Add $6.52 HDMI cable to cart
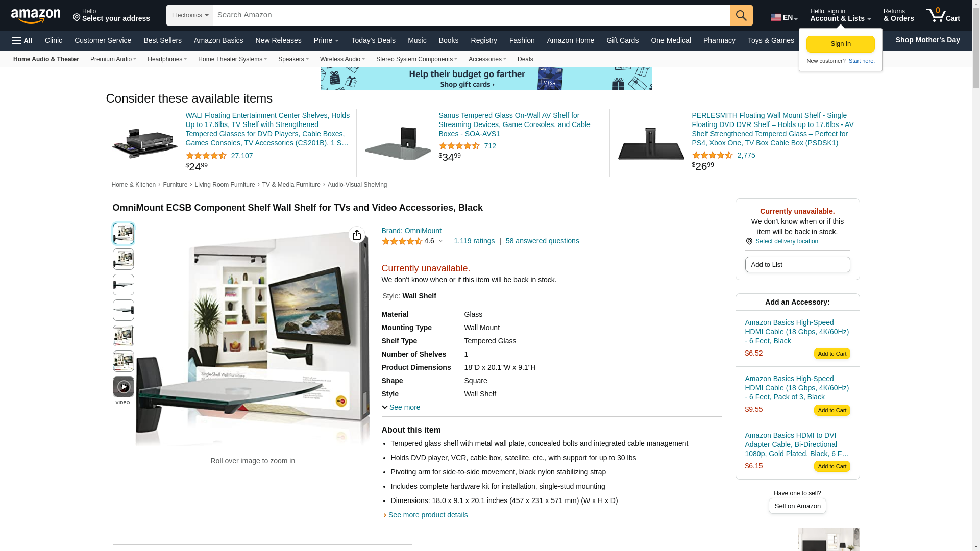Image resolution: width=980 pixels, height=551 pixels. click(832, 354)
